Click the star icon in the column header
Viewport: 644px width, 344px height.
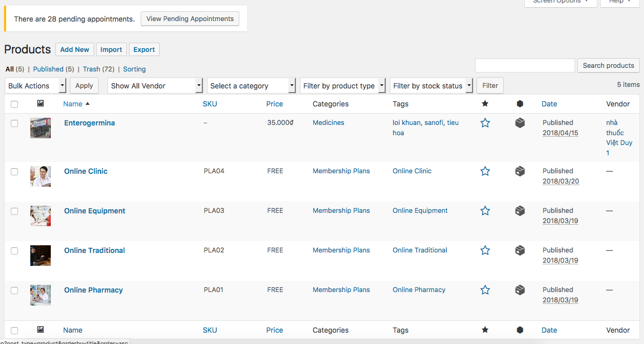click(485, 104)
